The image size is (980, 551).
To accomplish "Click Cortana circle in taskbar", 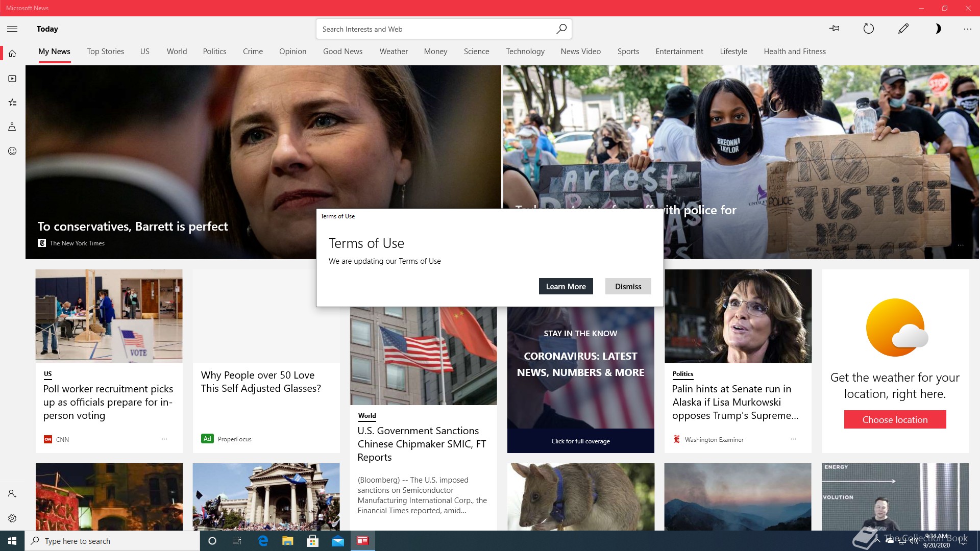I will 212,541.
